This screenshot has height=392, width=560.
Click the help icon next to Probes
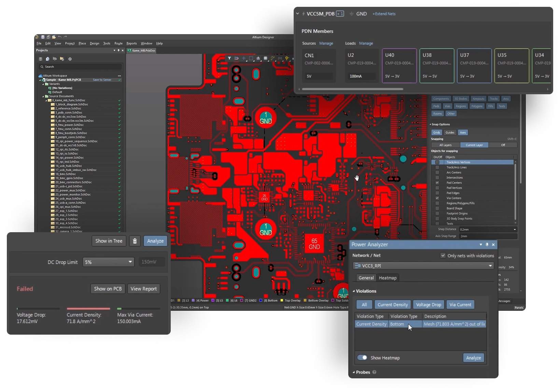pos(374,372)
